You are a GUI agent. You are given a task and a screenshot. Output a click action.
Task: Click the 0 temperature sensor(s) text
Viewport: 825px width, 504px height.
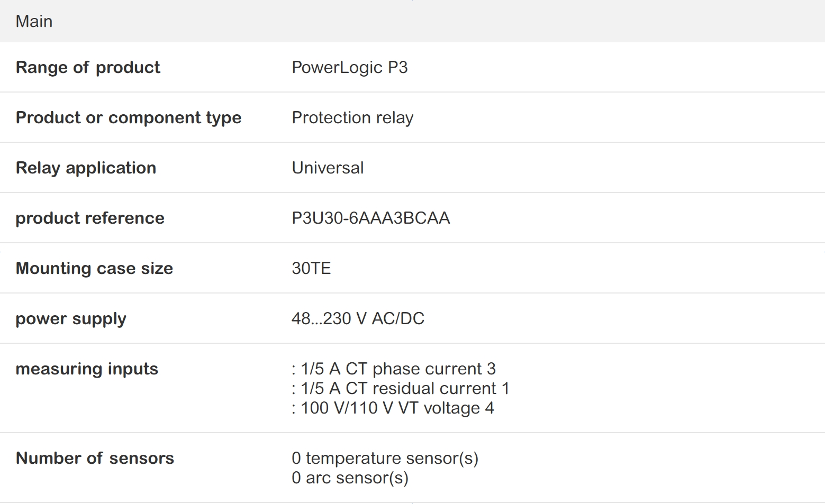coord(385,458)
